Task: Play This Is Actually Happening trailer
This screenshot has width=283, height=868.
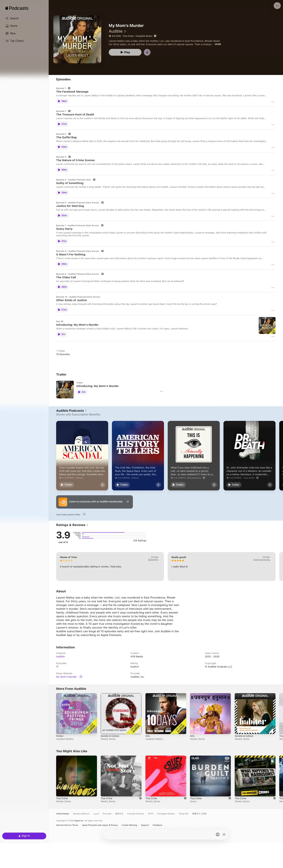Action: click(178, 485)
